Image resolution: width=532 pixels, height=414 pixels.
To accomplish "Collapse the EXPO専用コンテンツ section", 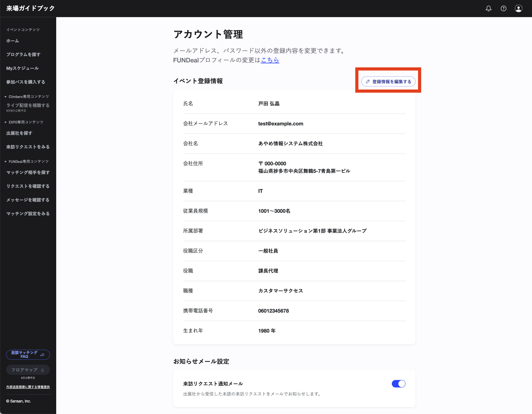I will pyautogui.click(x=6, y=122).
